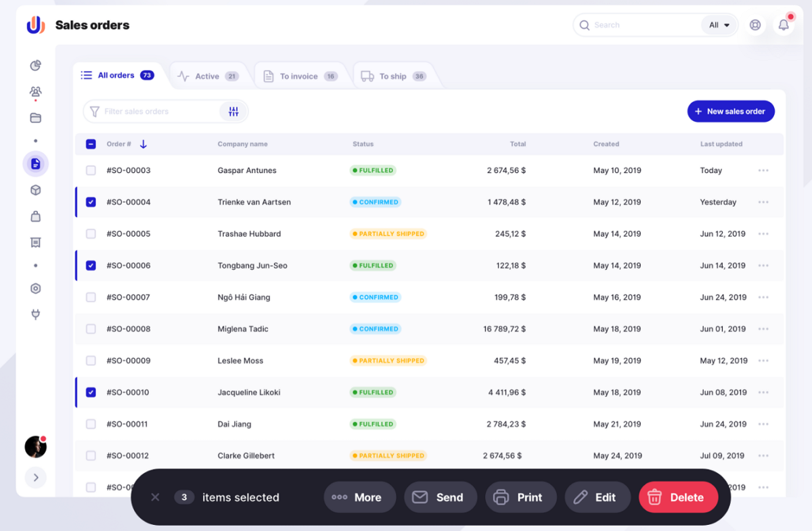812x531 pixels.
Task: Check the box for #SO-00005
Action: 91,234
